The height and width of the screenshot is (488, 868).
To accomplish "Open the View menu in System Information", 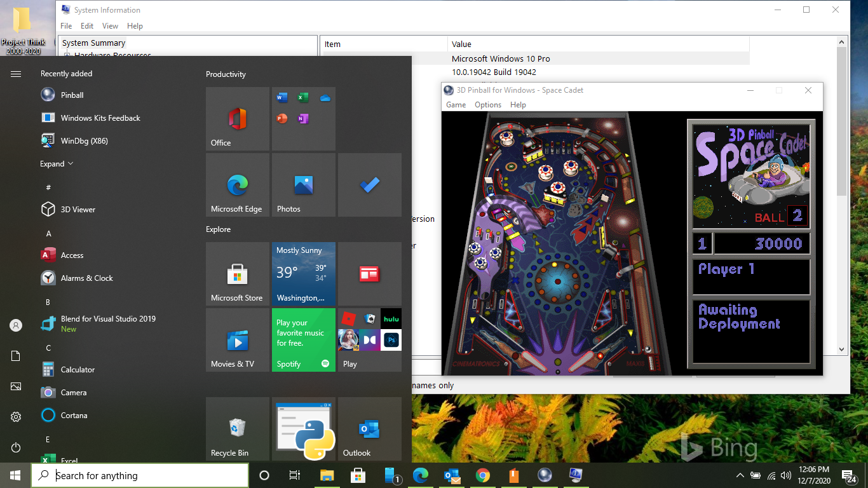I will pyautogui.click(x=111, y=26).
